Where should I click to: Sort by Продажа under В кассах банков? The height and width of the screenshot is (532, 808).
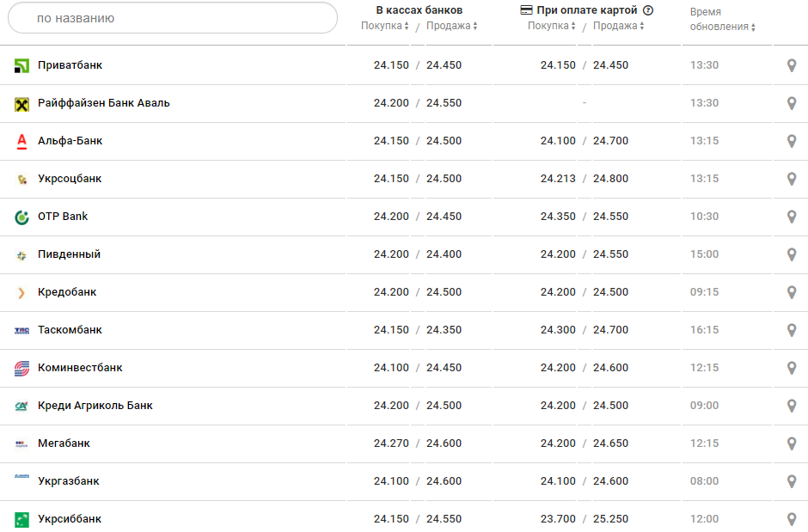click(x=451, y=26)
